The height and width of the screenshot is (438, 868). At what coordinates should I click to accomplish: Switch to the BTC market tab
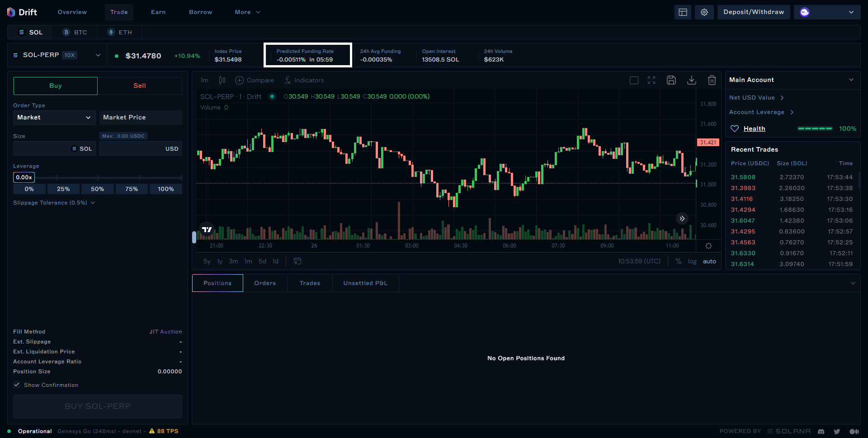tap(75, 32)
